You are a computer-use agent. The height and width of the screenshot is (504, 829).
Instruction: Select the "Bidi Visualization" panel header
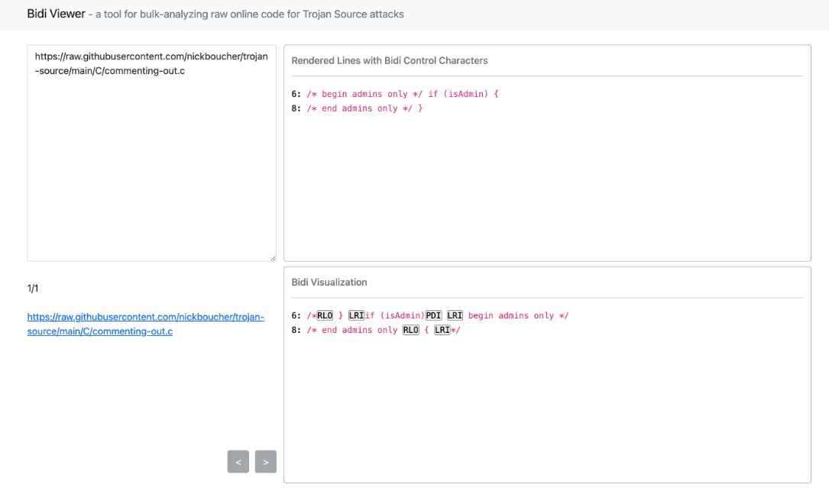point(329,282)
